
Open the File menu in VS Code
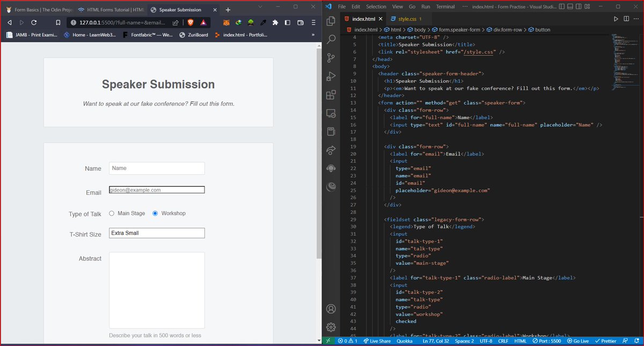click(341, 6)
